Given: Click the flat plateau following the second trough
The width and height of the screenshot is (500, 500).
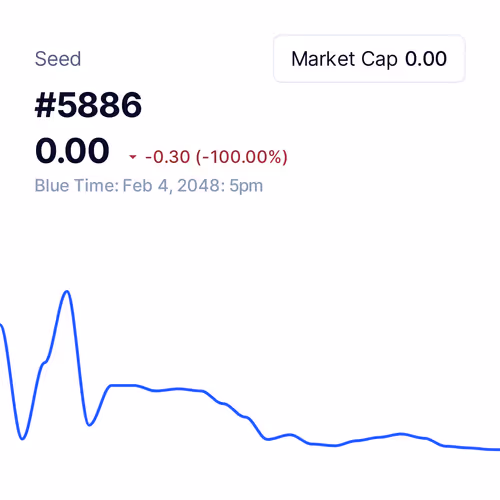Looking at the screenshot, I should [123, 385].
